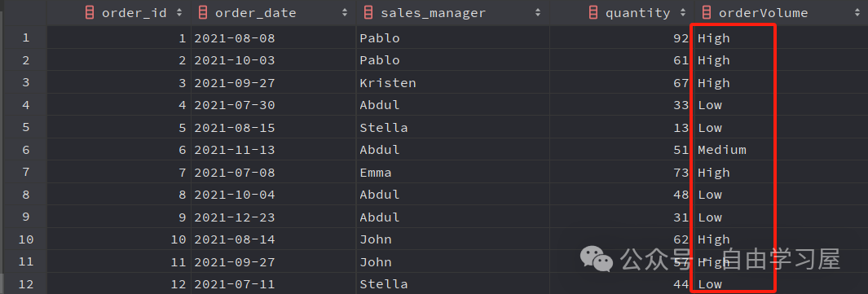
Task: Select the Kristen sales_manager cell
Action: (453, 83)
